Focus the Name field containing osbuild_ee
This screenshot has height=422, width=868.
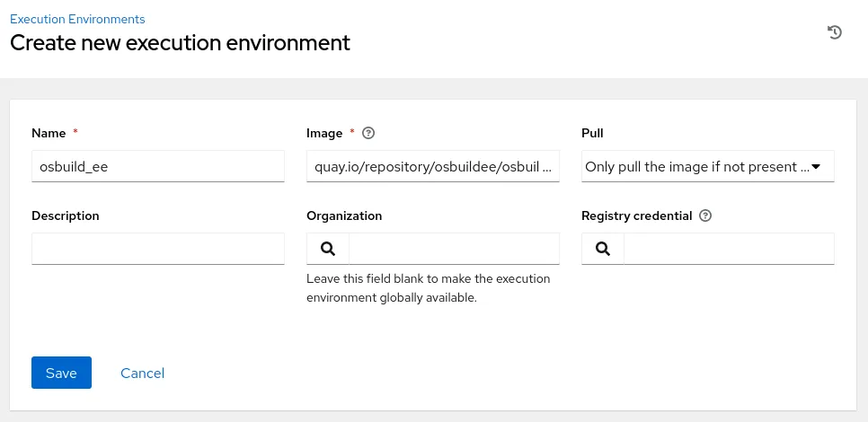(158, 166)
